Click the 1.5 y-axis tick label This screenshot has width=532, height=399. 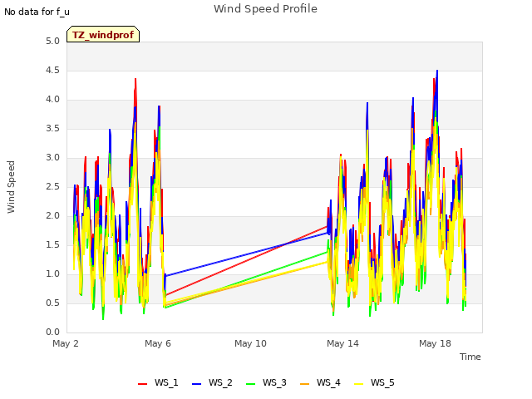pyautogui.click(x=52, y=245)
